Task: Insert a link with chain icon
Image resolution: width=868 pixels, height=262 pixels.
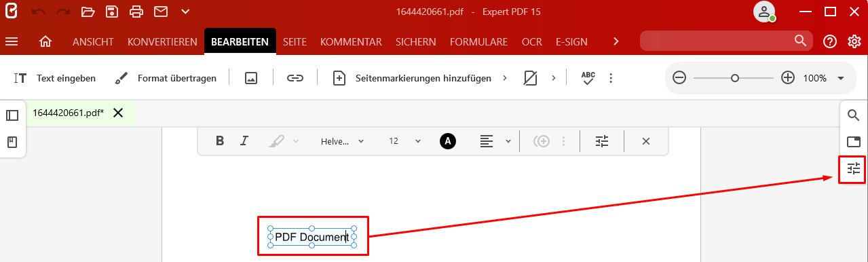Action: pyautogui.click(x=295, y=78)
